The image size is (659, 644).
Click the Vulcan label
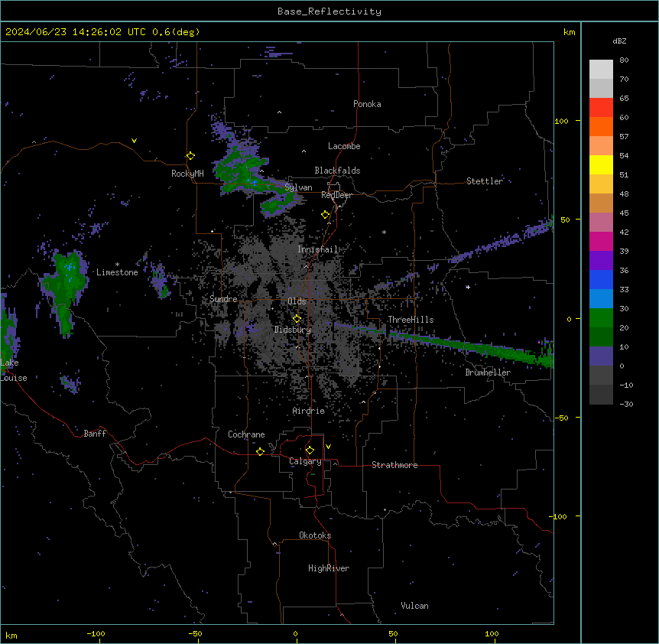(414, 606)
